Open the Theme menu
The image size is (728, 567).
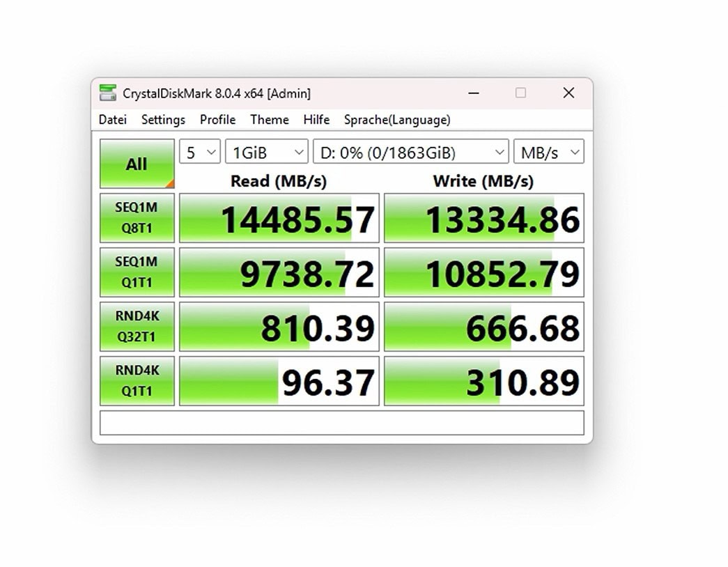tap(269, 120)
